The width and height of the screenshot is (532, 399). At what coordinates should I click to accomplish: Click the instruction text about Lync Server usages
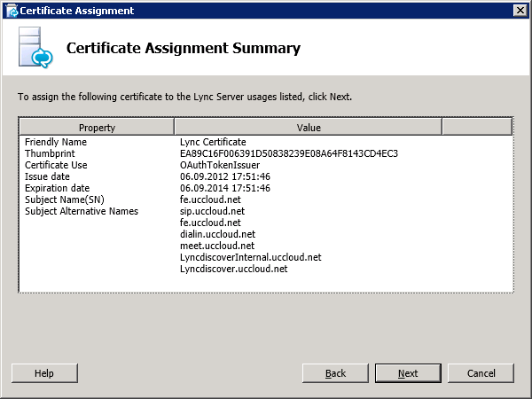[184, 97]
